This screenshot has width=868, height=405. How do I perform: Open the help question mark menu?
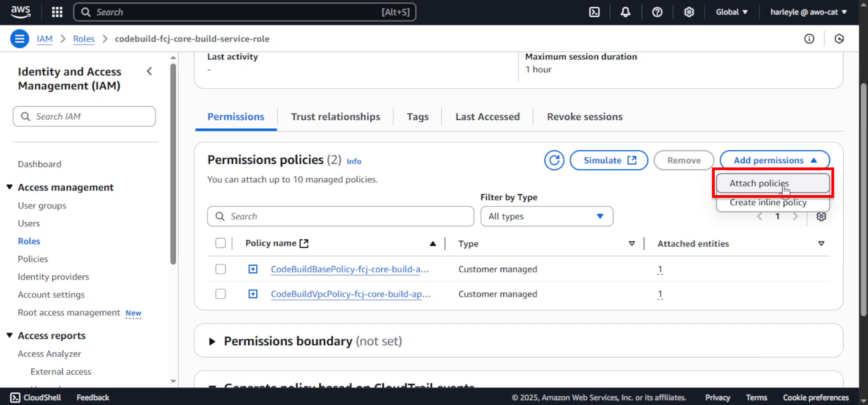point(657,12)
